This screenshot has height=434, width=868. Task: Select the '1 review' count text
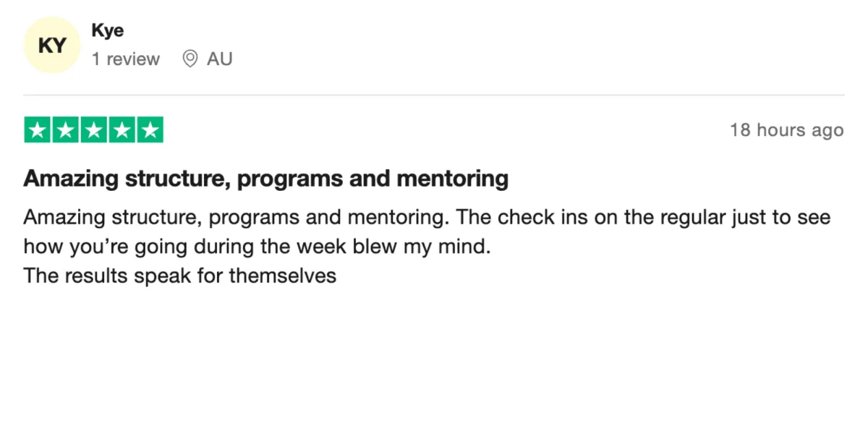tap(126, 59)
